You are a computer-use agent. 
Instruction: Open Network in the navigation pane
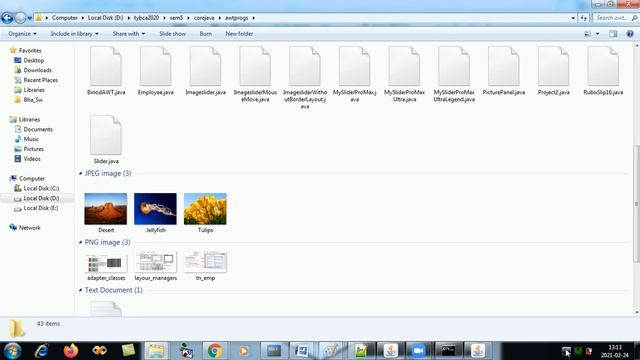point(29,228)
